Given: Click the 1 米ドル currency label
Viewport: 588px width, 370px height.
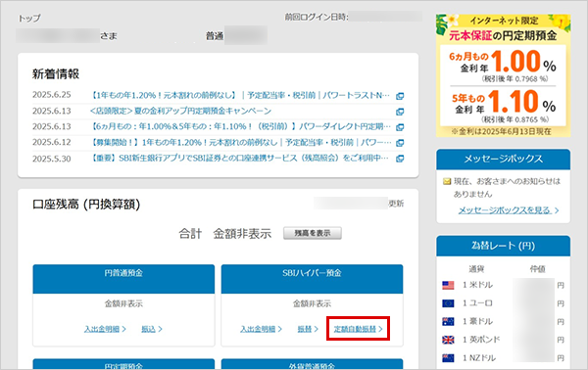Looking at the screenshot, I should 477,285.
